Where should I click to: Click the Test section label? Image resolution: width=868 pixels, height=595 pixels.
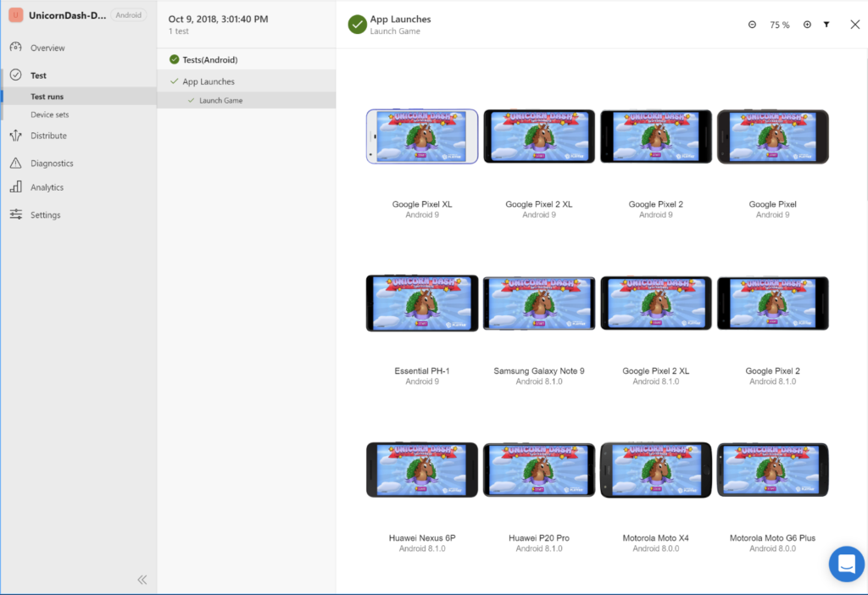(x=38, y=75)
